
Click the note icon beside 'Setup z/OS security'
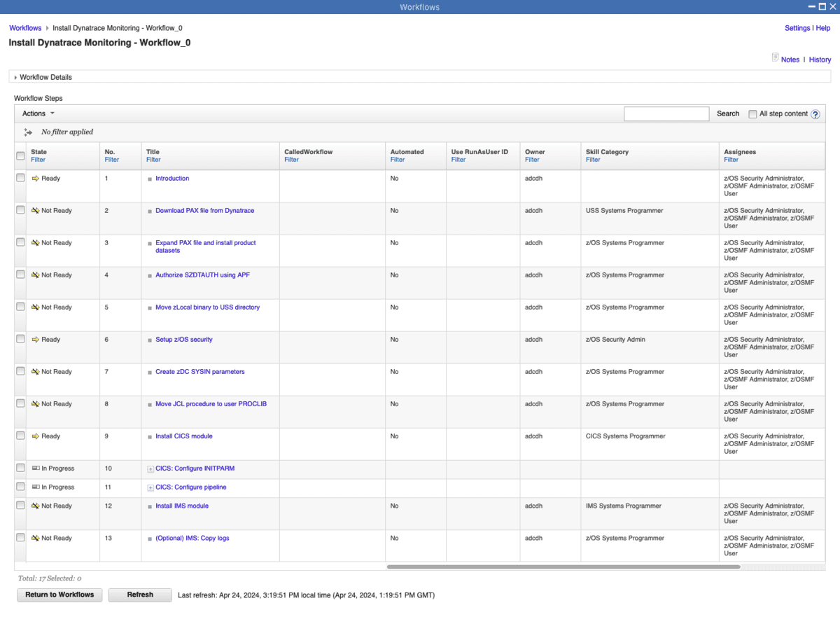point(149,340)
